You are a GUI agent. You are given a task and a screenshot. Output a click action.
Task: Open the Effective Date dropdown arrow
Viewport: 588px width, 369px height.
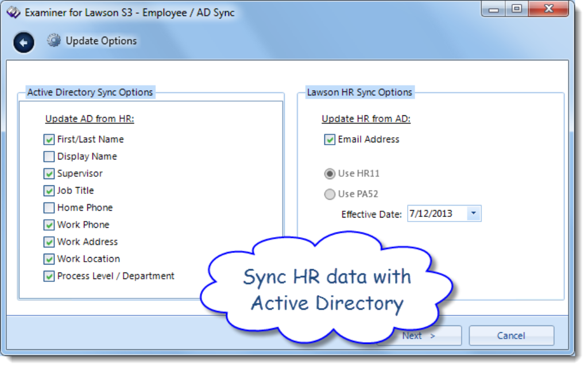tap(474, 213)
